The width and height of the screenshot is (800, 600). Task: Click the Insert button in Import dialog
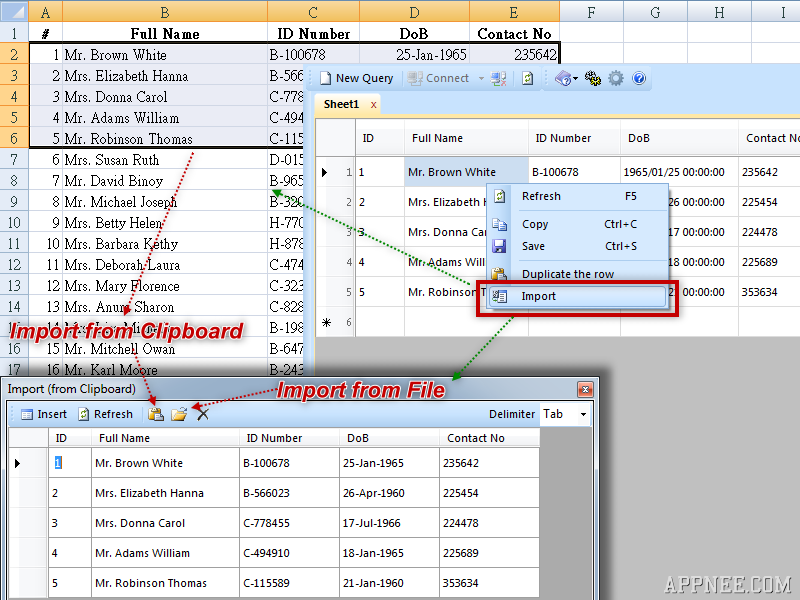click(x=44, y=414)
